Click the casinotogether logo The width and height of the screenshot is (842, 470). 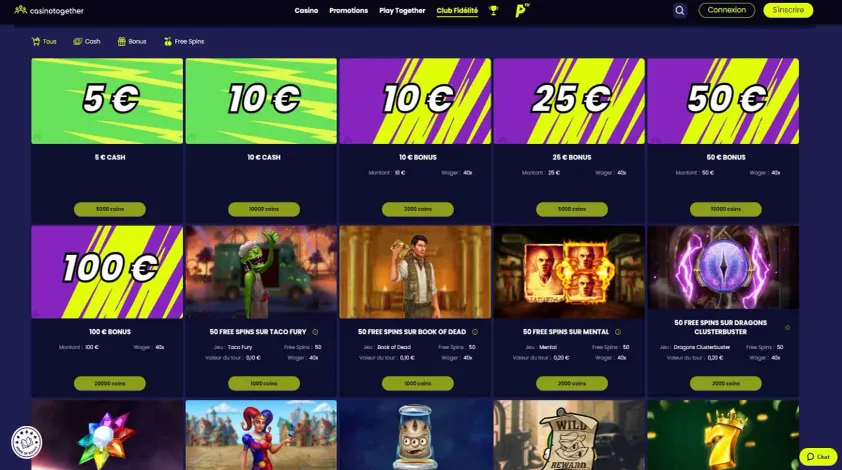click(49, 10)
